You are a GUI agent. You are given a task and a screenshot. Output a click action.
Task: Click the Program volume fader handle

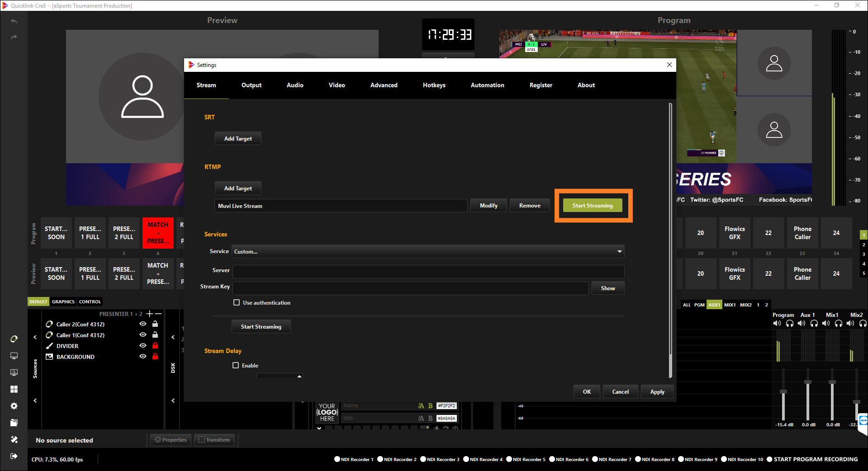tap(783, 391)
